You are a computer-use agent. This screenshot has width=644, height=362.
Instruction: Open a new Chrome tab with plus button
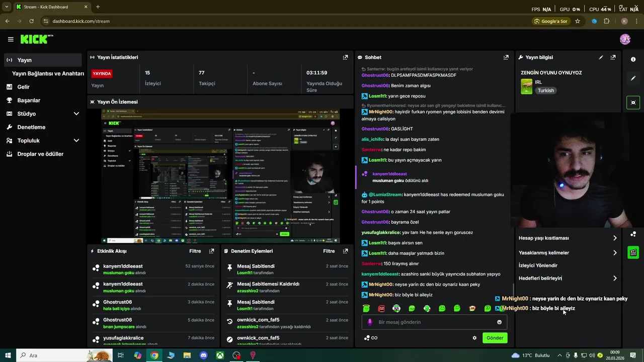pos(98,7)
